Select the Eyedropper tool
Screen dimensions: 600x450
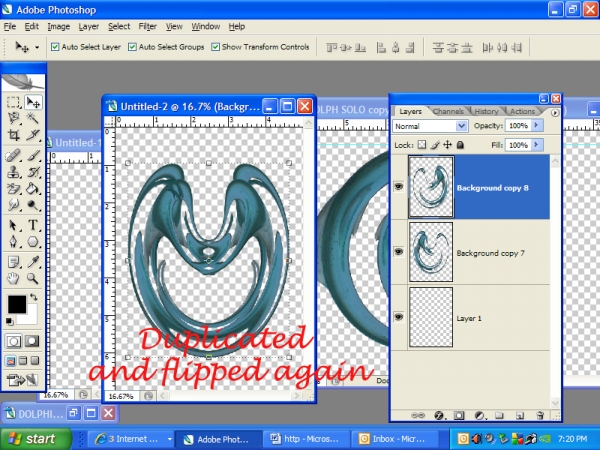coord(33,262)
